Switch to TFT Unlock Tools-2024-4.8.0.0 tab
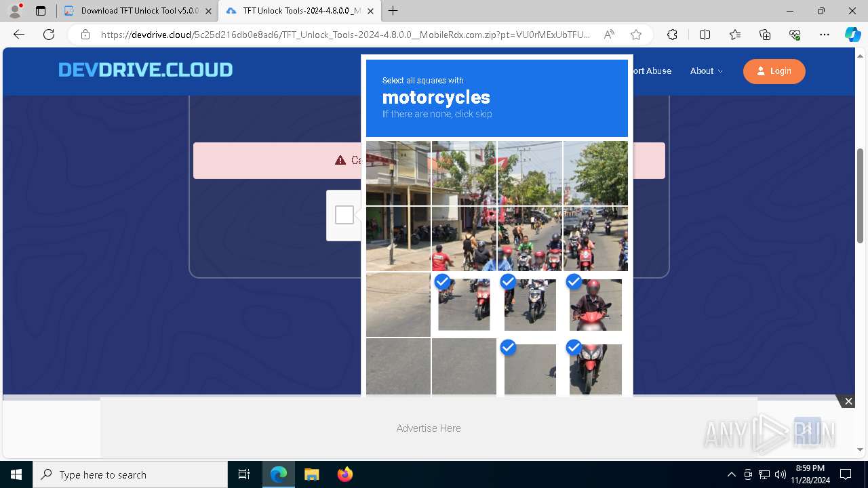The height and width of the screenshot is (488, 868). tap(299, 11)
